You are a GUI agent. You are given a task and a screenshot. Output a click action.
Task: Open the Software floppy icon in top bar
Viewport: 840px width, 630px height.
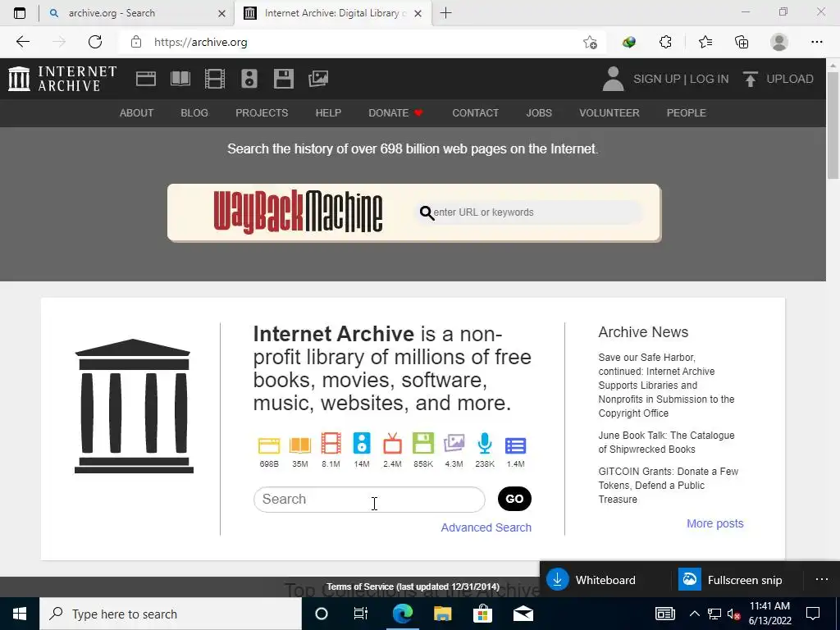click(283, 79)
